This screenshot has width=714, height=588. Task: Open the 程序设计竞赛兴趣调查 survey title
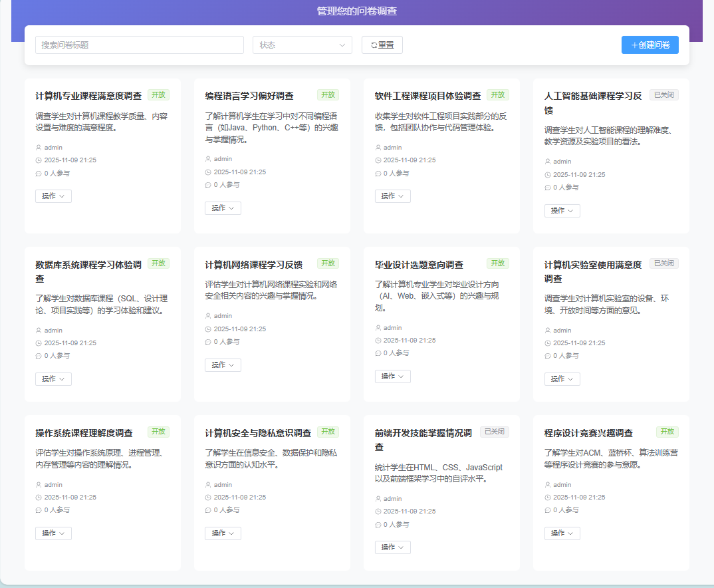click(x=588, y=434)
